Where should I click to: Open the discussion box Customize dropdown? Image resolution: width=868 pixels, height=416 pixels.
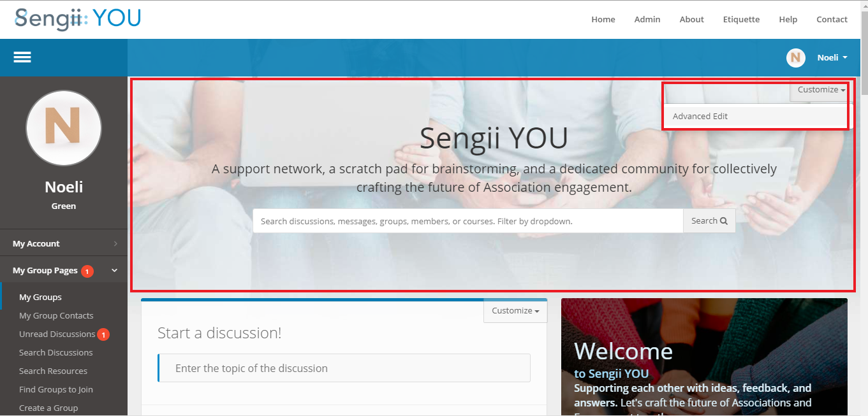tap(515, 311)
